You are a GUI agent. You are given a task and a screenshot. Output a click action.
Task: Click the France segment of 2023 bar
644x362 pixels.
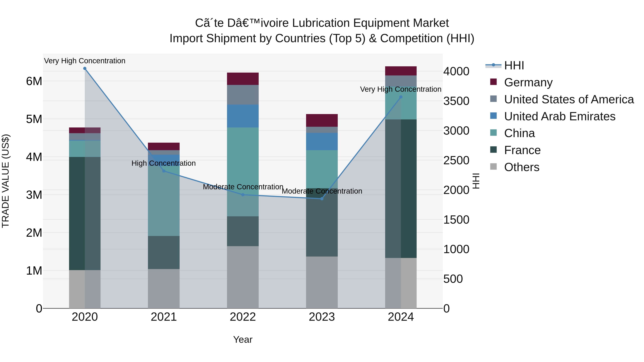pos(322,222)
